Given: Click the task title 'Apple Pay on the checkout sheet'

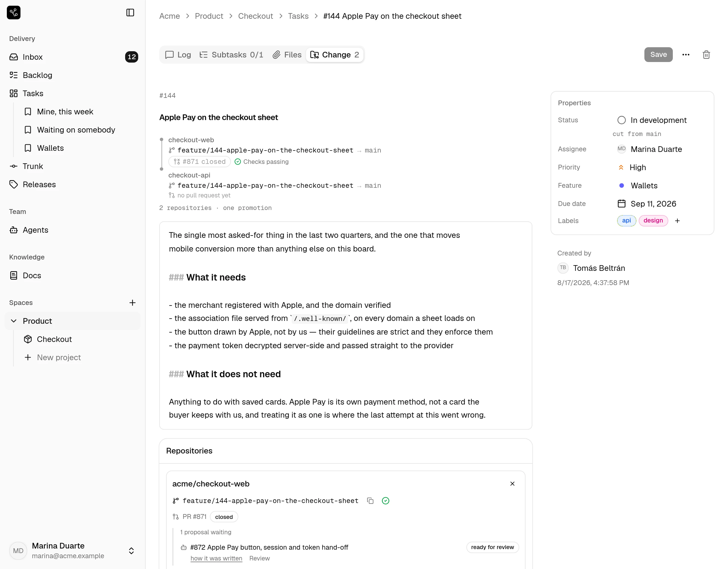Looking at the screenshot, I should point(219,117).
